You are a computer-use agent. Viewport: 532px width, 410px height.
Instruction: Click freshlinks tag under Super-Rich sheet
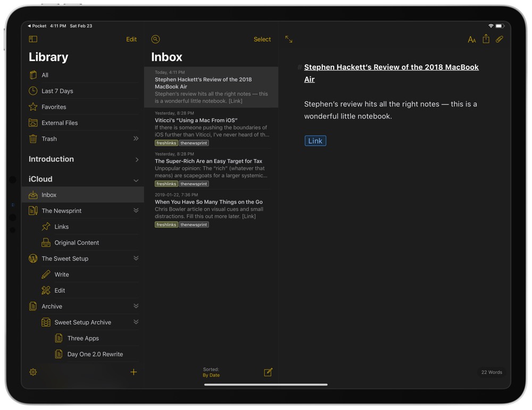point(166,184)
